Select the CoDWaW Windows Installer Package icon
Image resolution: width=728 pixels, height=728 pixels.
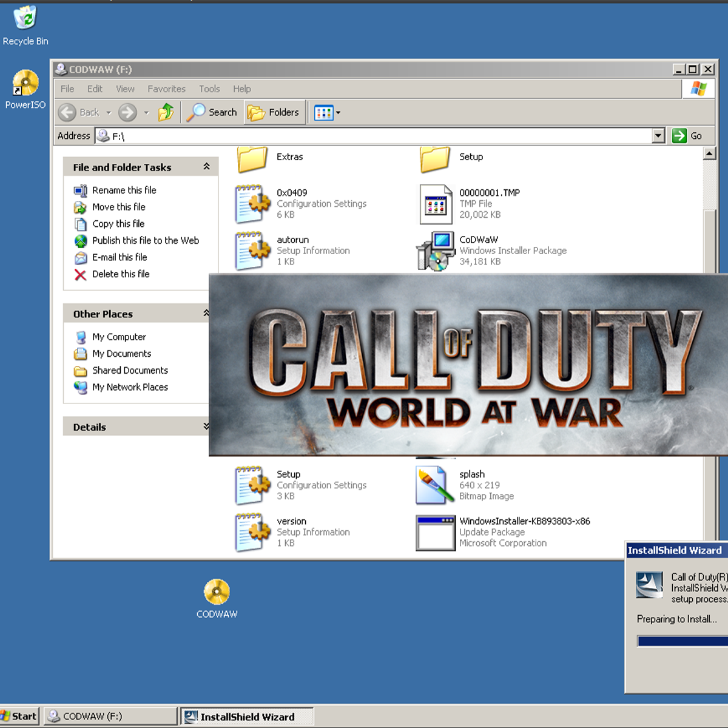tap(435, 251)
